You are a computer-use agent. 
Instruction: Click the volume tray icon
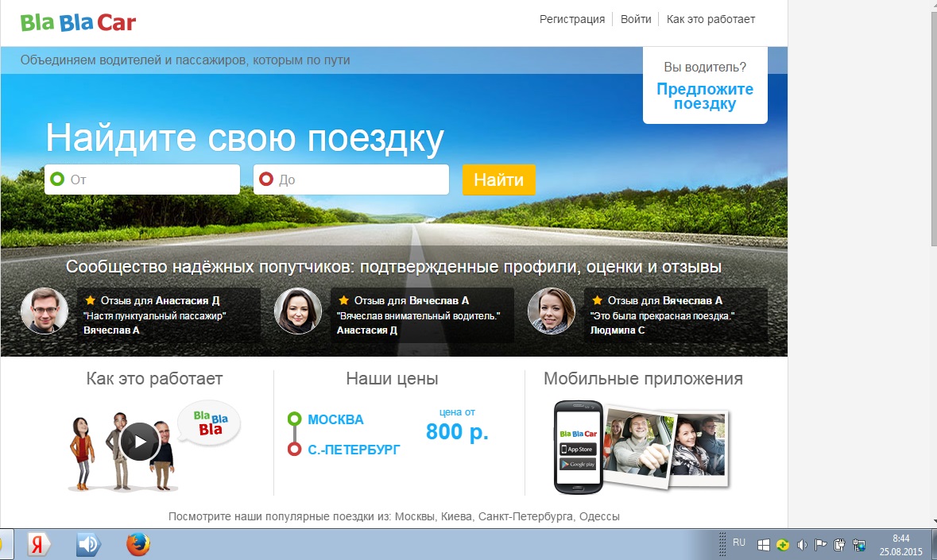(802, 544)
